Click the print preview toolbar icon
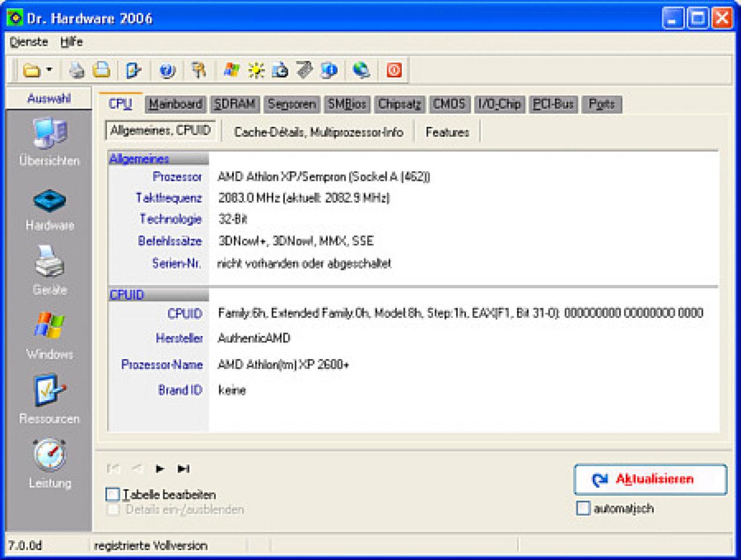This screenshot has width=741, height=560. [x=102, y=70]
